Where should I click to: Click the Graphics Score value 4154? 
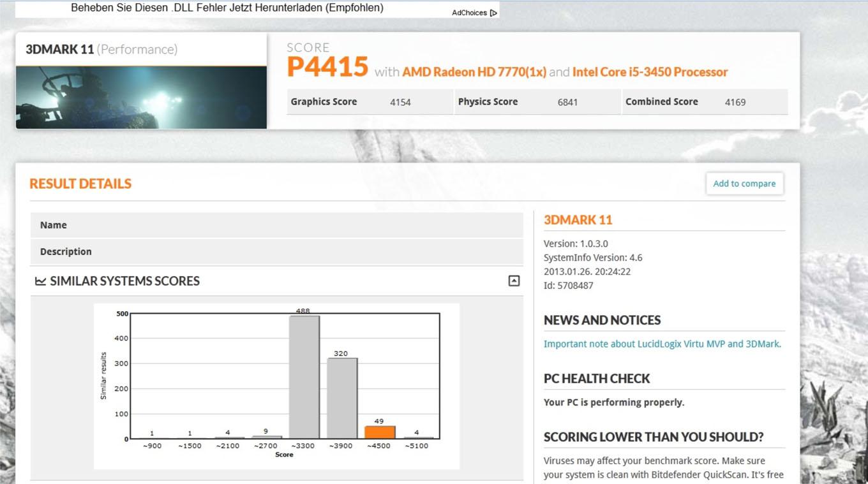pos(400,102)
